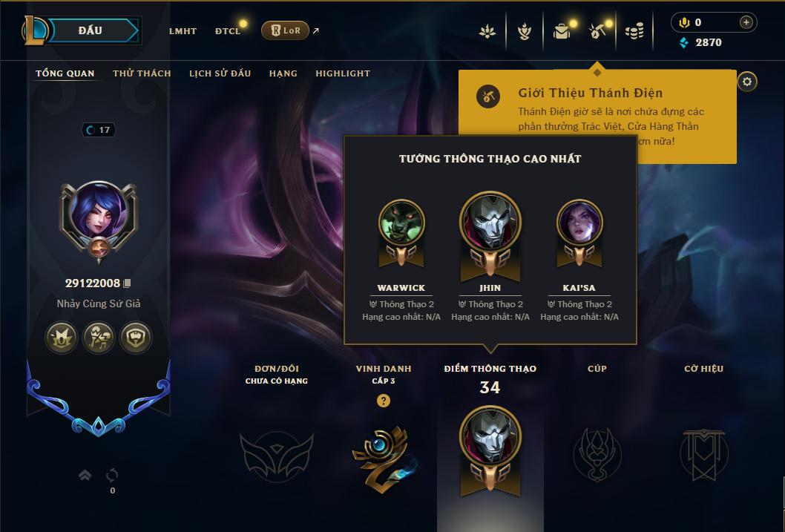
Task: Select Kai'Sa mastery champion portrait
Action: 579,223
